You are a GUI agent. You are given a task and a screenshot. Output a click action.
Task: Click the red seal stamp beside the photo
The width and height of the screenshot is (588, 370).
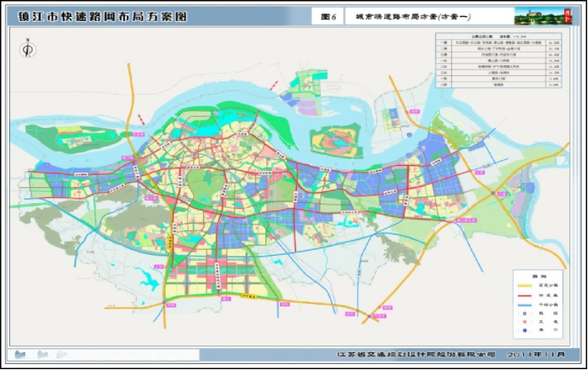coord(566,14)
